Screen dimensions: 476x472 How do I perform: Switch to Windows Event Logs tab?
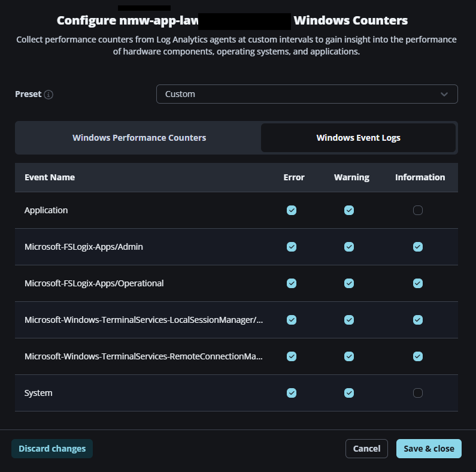[358, 138]
